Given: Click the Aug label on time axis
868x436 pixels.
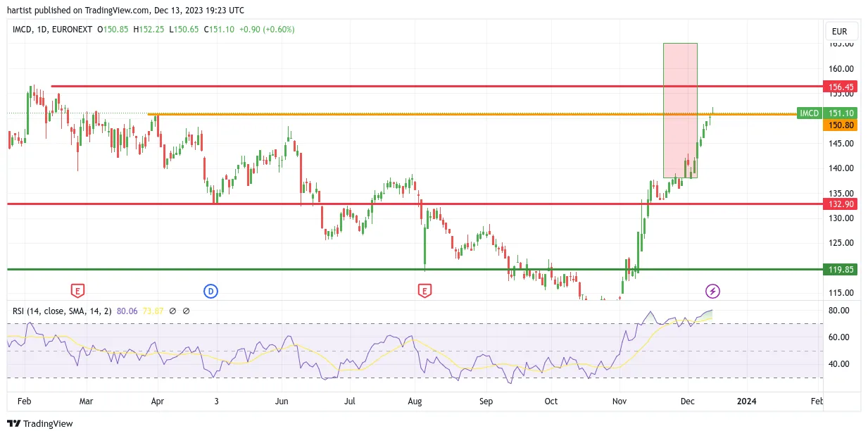Looking at the screenshot, I should (415, 401).
